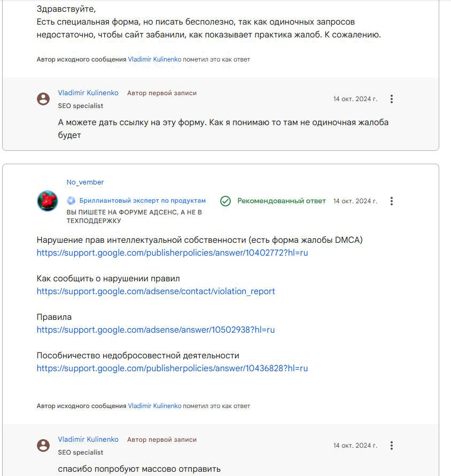The image size is (451, 476).
Task: Open options menu on Vladimir's reply asking for form link
Action: (392, 99)
